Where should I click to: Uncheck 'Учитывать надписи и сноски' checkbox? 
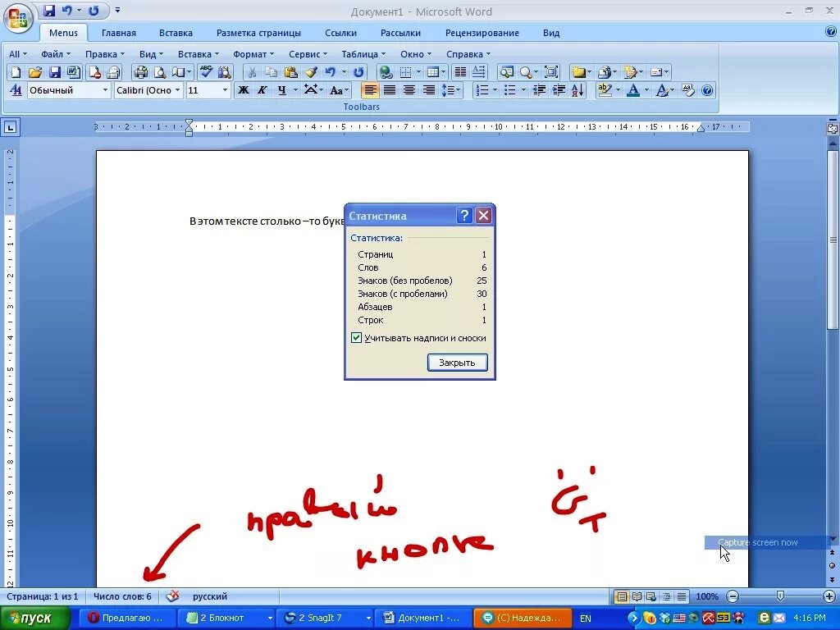click(x=356, y=337)
